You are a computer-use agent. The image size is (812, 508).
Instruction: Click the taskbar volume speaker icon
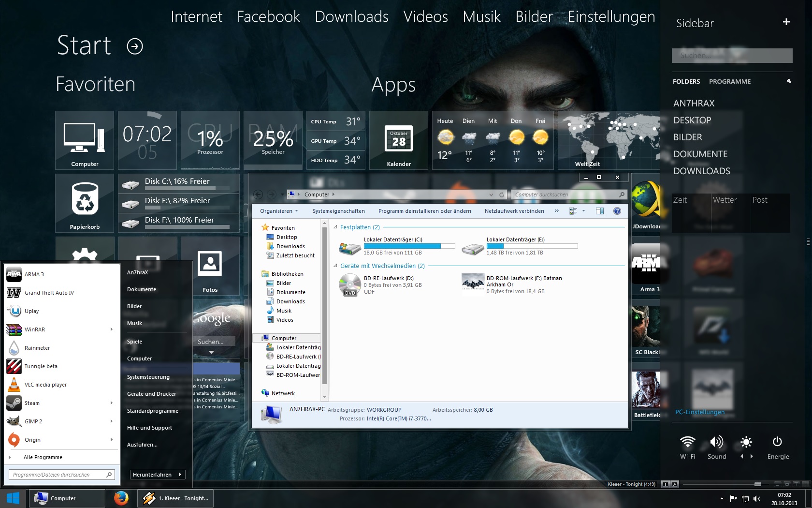pyautogui.click(x=757, y=499)
